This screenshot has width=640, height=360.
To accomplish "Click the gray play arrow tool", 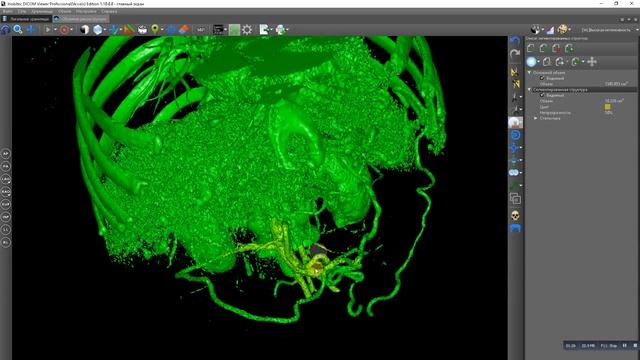I will coord(48,29).
